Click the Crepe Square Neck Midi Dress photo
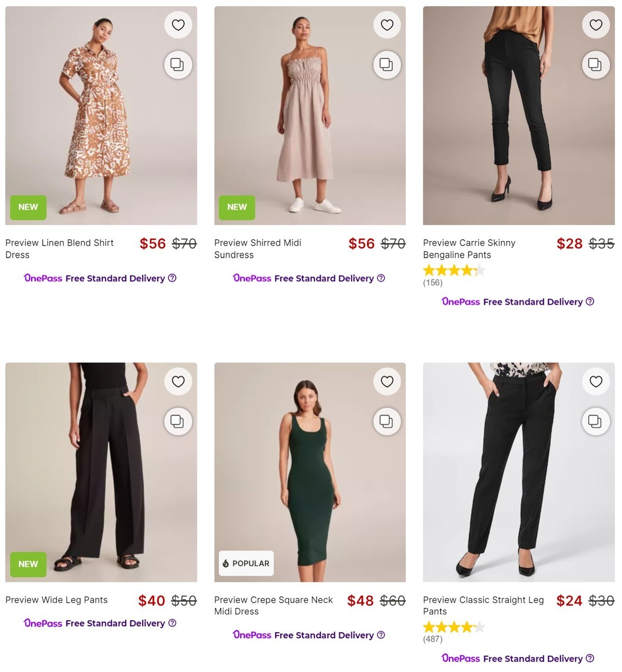This screenshot has height=672, width=622. (309, 471)
